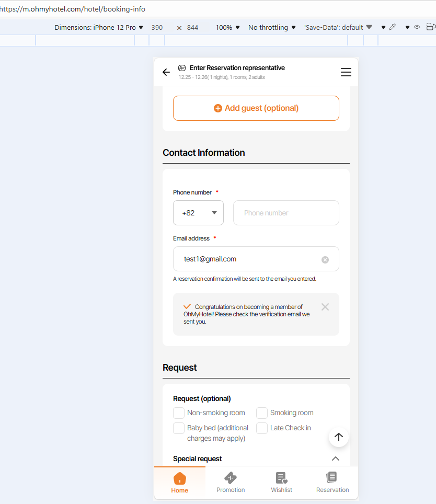Click the Home icon in bottom bar
The image size is (436, 504).
pos(179,482)
